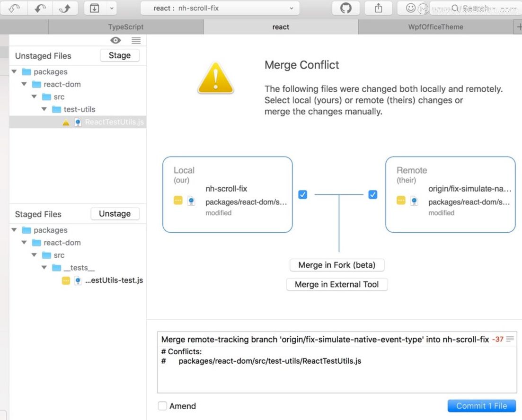Viewport: 522px width, 420px height.
Task: Collapse the test-utils folder
Action: pyautogui.click(x=44, y=109)
